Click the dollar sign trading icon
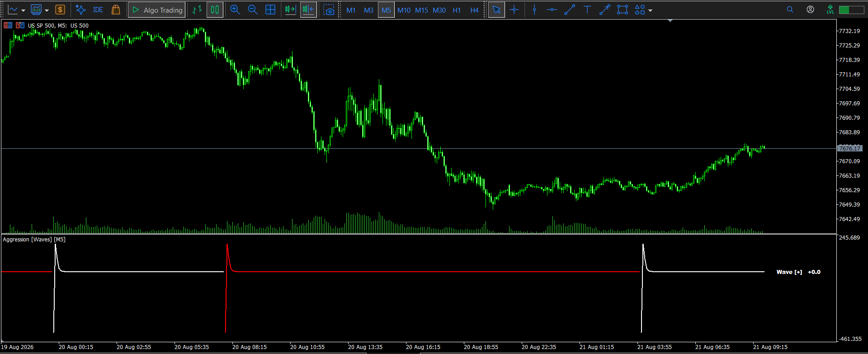Viewport: 868px width, 354px height. pos(60,10)
